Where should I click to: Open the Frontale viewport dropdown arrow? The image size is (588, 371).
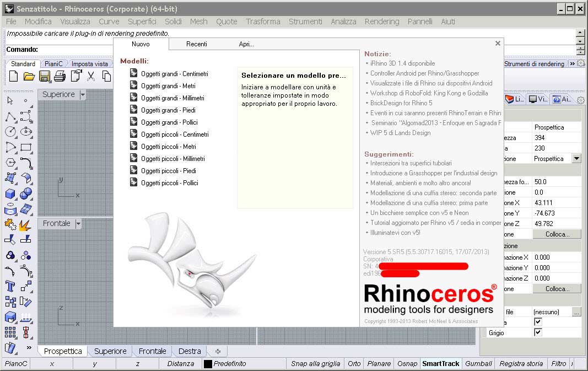[78, 224]
